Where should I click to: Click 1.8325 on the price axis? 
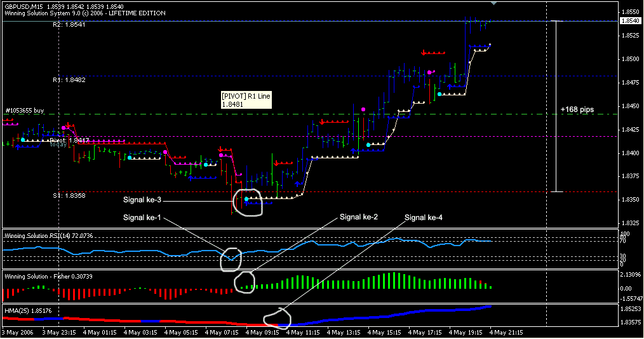coord(630,223)
